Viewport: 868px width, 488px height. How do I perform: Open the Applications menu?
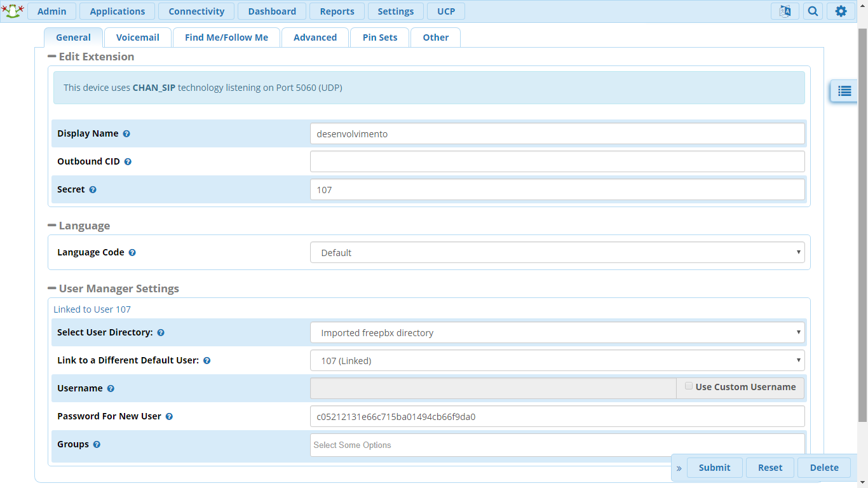[118, 11]
